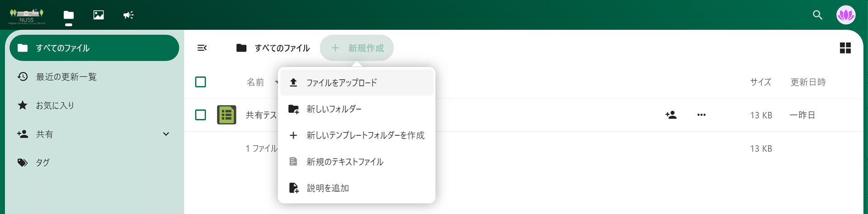
Task: Open the Activity megaphone icon
Action: 128,15
